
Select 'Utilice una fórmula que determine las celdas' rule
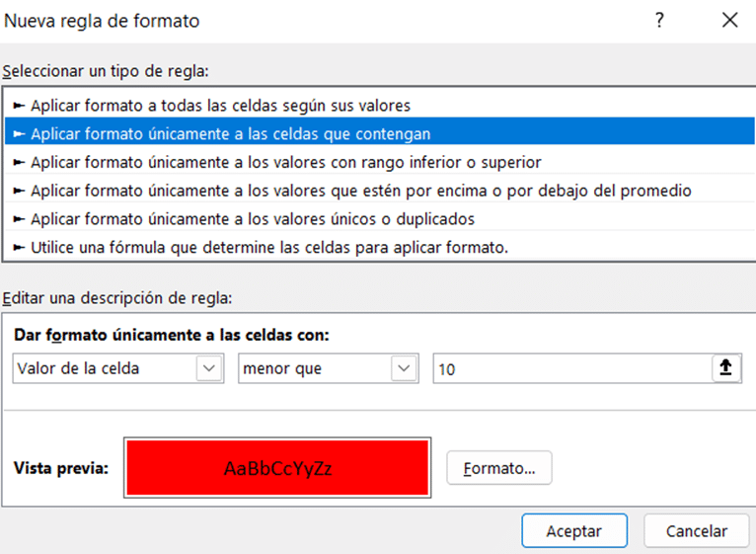(268, 248)
